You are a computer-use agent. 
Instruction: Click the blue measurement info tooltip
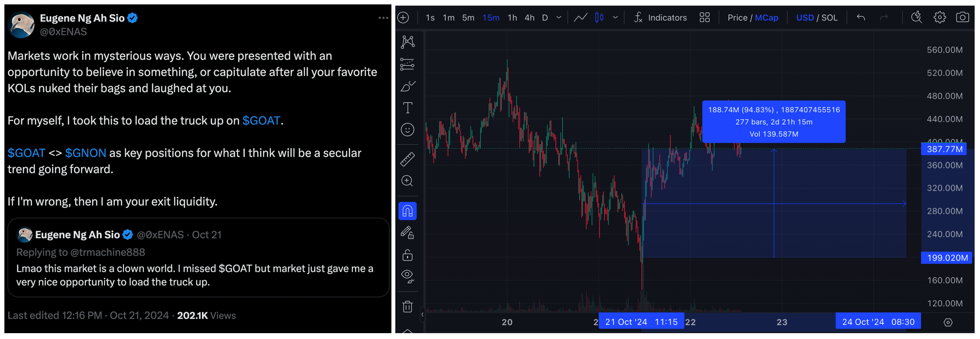pos(774,122)
